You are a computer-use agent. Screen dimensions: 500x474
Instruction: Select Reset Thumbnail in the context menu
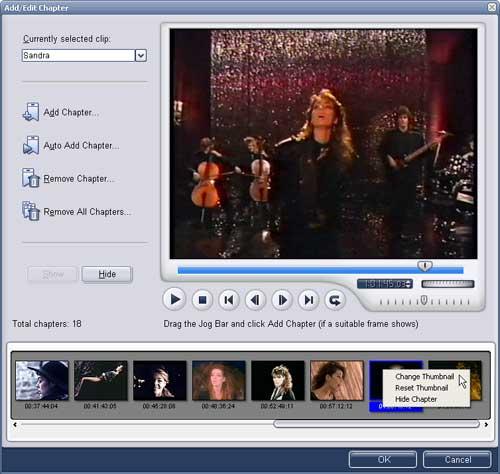(x=421, y=388)
